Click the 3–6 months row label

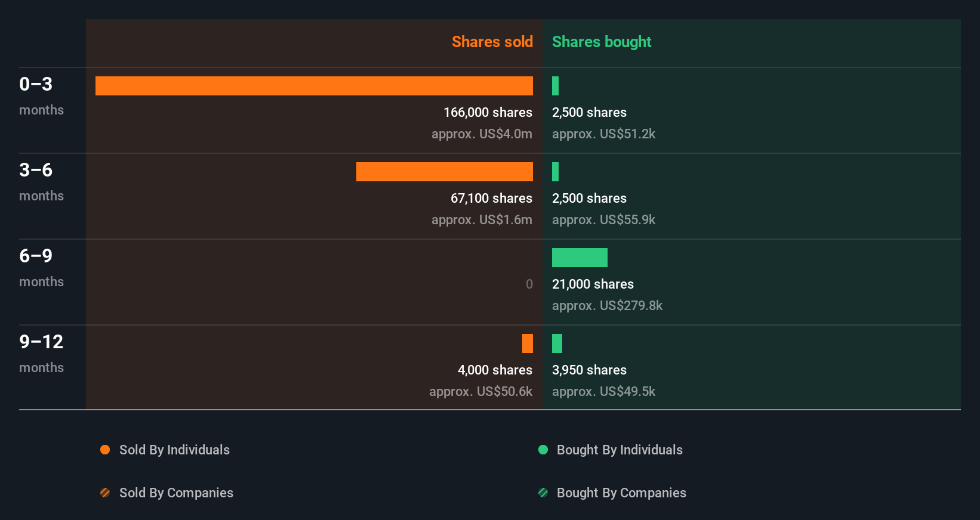tap(41, 182)
